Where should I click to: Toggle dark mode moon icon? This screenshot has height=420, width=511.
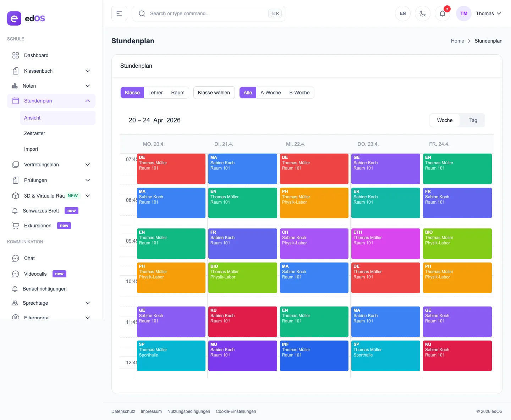click(422, 13)
